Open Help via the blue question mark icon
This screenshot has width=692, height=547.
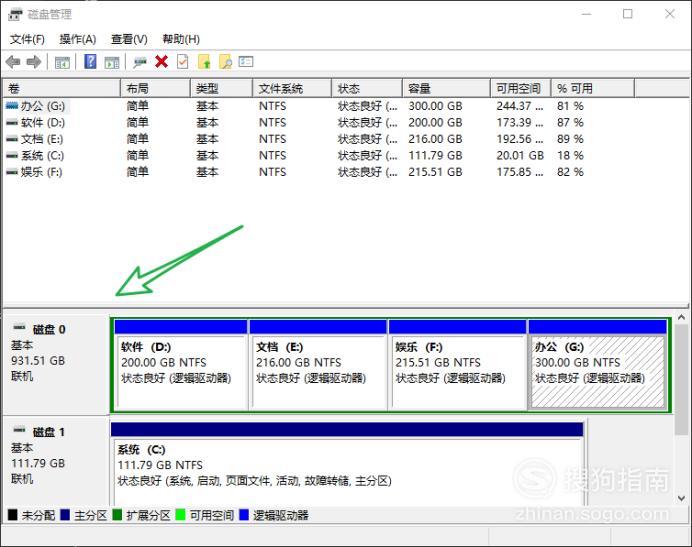click(x=90, y=61)
